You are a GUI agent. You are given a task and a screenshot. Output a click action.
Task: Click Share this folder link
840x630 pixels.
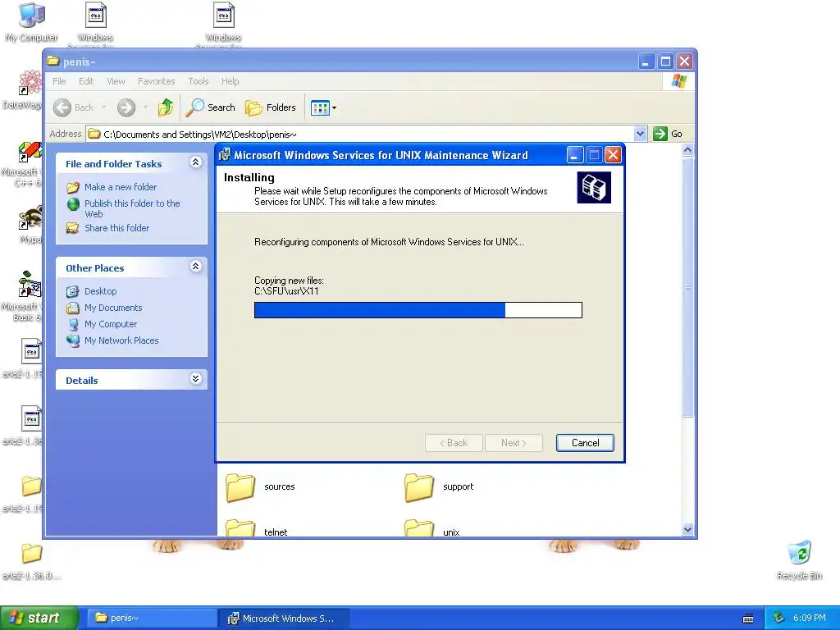116,228
